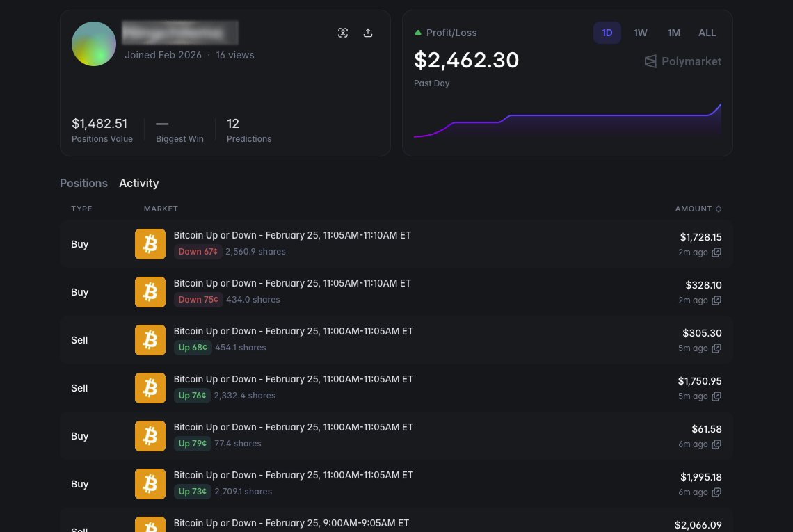Click the profile avatar image

pyautogui.click(x=94, y=44)
